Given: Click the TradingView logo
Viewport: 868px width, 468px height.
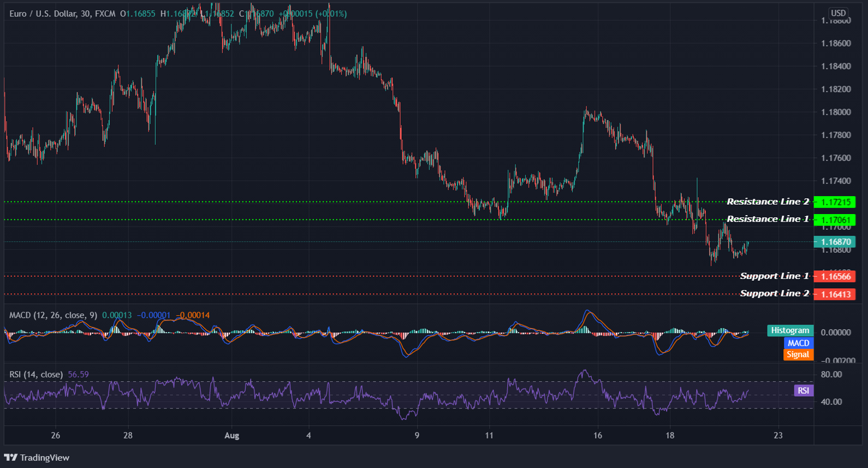Looking at the screenshot, I should point(37,458).
